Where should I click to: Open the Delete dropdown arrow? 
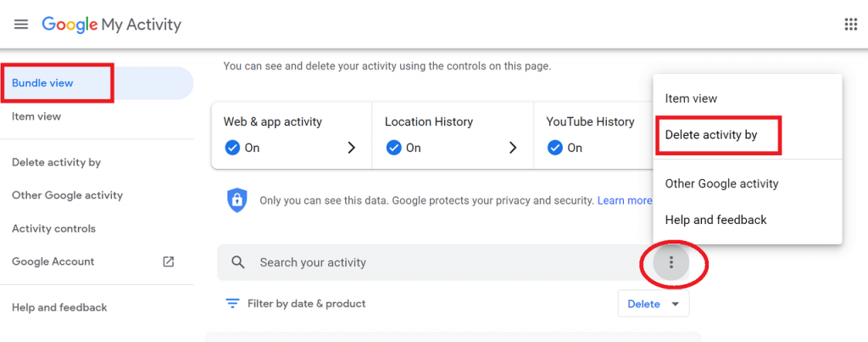pyautogui.click(x=675, y=305)
